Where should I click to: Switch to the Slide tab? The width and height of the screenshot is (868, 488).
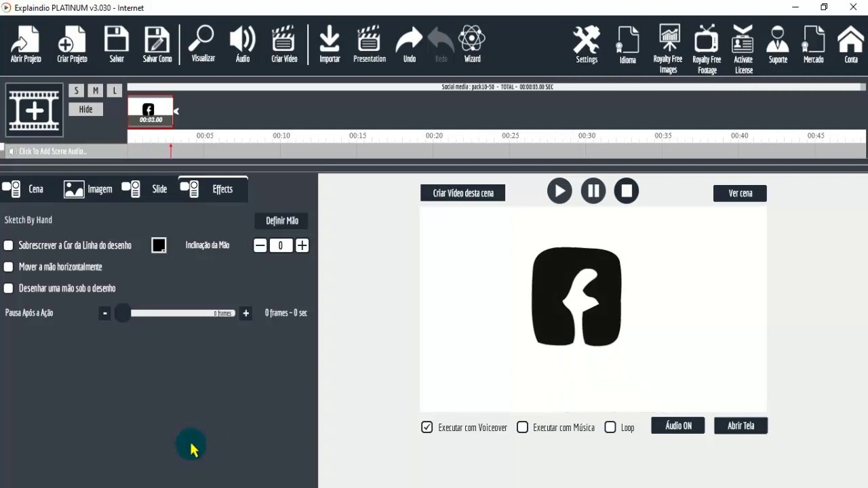[145, 189]
